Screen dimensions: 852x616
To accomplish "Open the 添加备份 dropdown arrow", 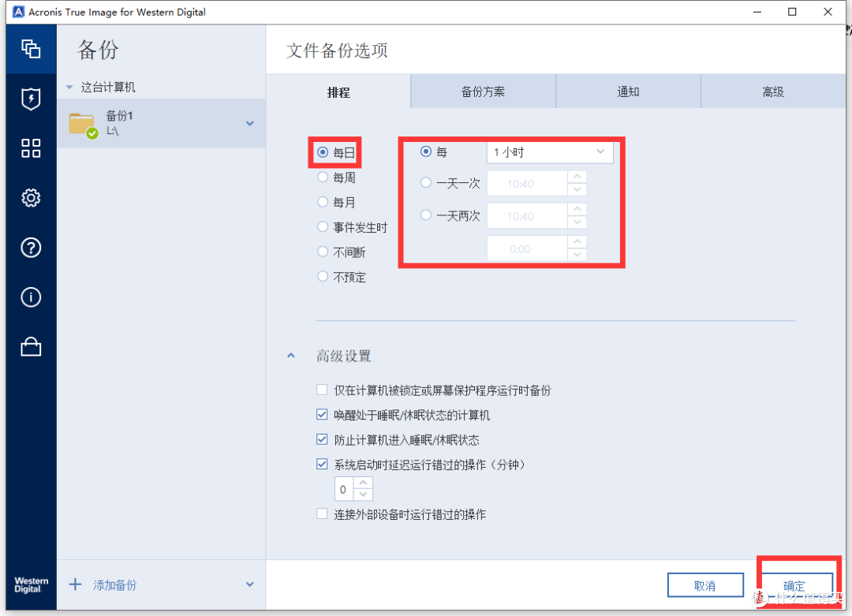I will point(250,584).
